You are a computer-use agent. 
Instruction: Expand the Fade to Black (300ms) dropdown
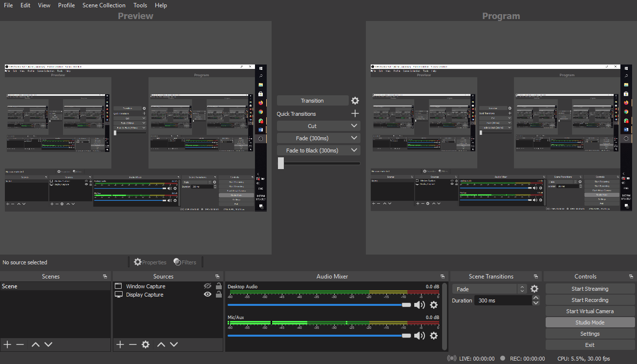point(354,150)
